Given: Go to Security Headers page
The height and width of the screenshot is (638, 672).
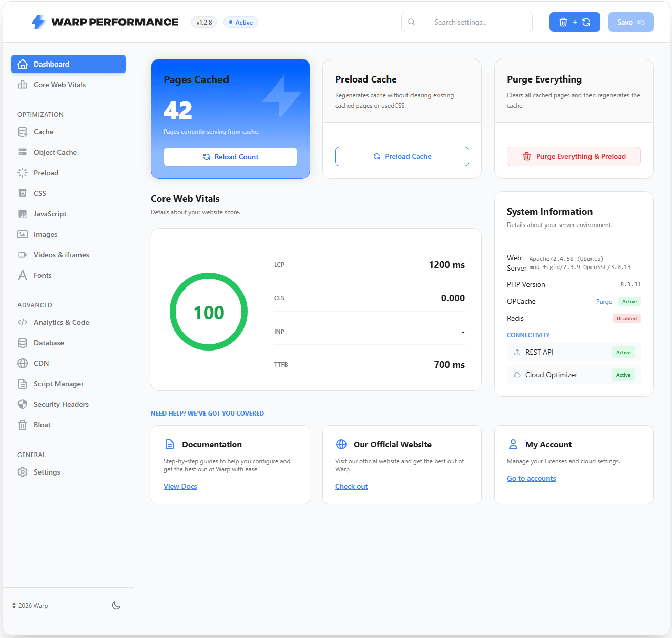Looking at the screenshot, I should click(x=68, y=404).
